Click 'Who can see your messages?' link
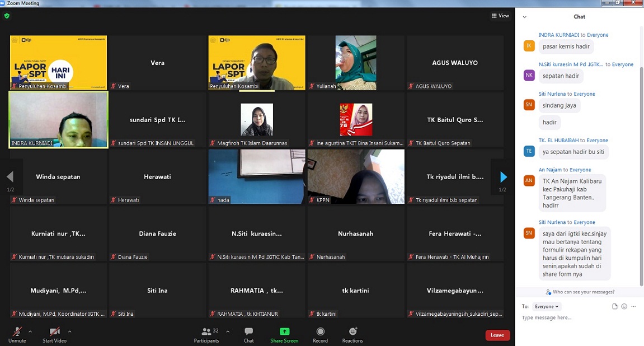Viewport: 644px width, 346px height. [x=580, y=292]
